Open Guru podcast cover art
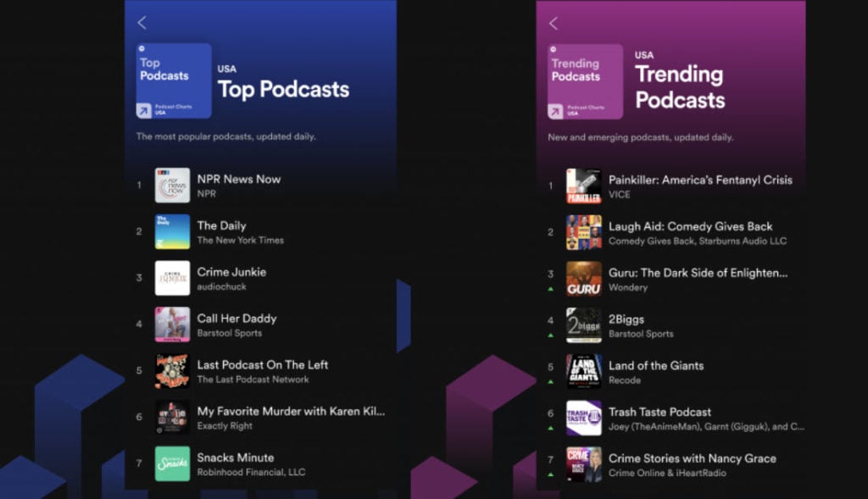This screenshot has height=499, width=868. [x=583, y=280]
